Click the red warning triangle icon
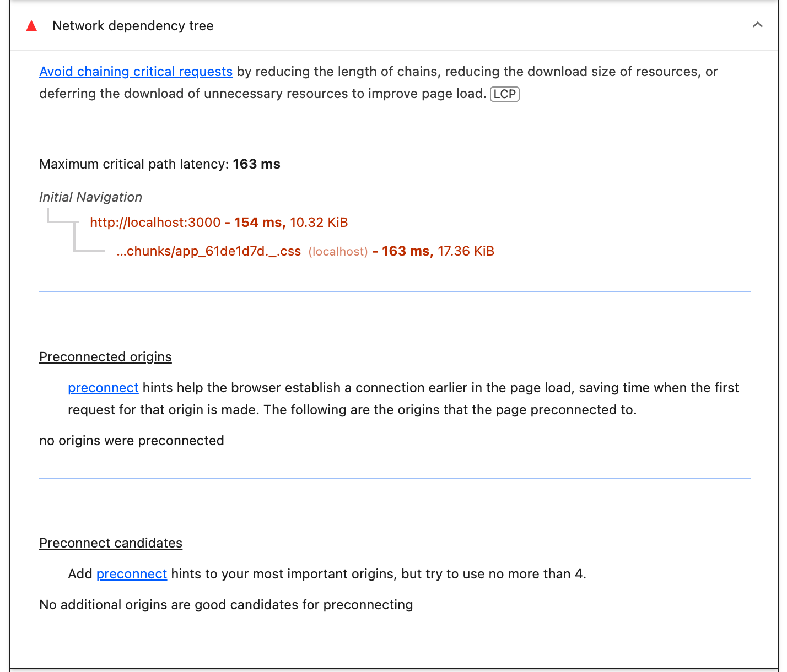 tap(31, 26)
